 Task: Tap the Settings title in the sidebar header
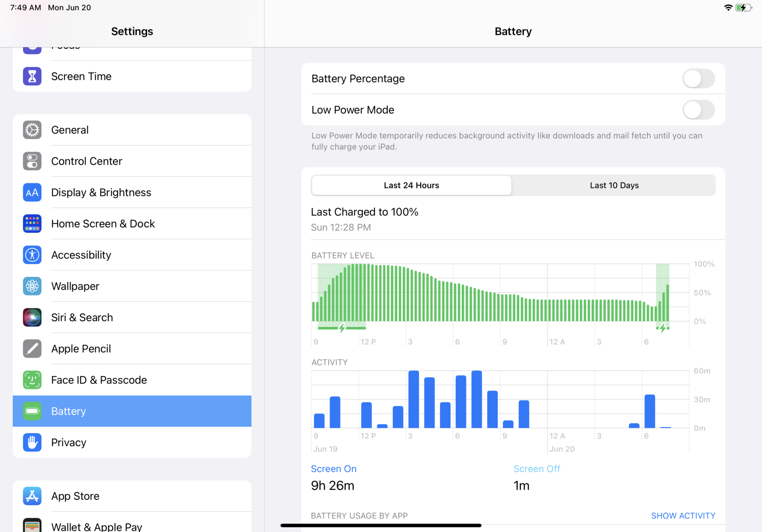pyautogui.click(x=132, y=31)
